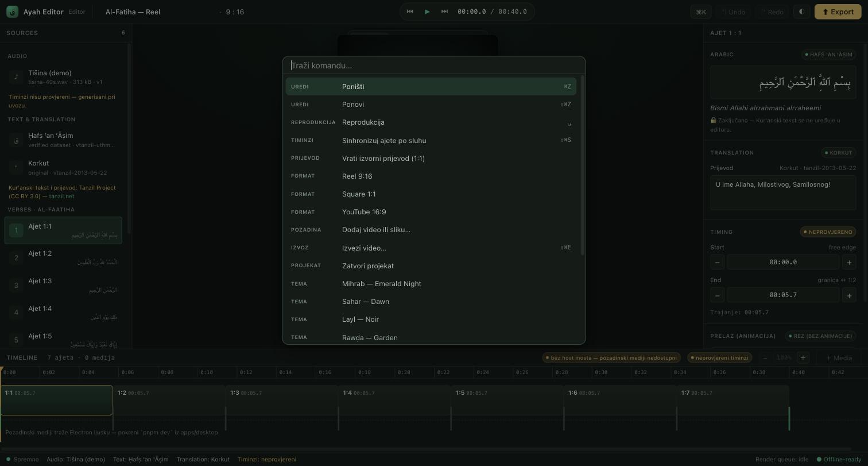Open command palette with ⌘K button

click(701, 11)
